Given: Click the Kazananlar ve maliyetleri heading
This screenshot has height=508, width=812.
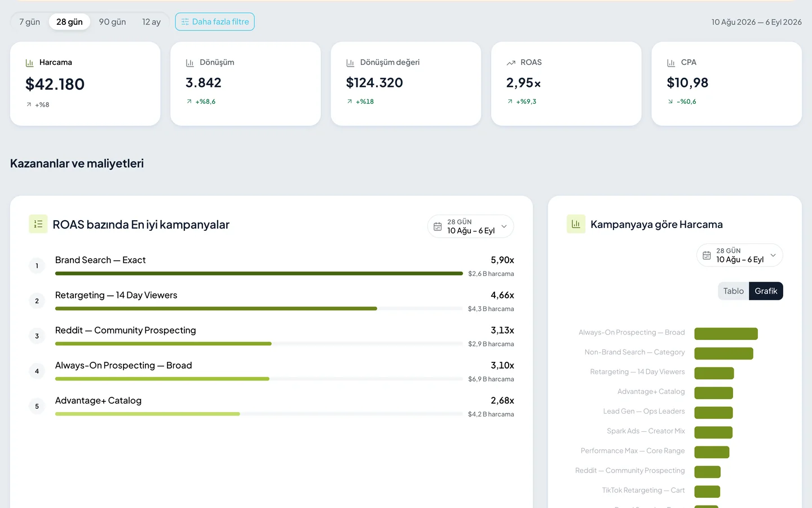Looking at the screenshot, I should (x=77, y=164).
